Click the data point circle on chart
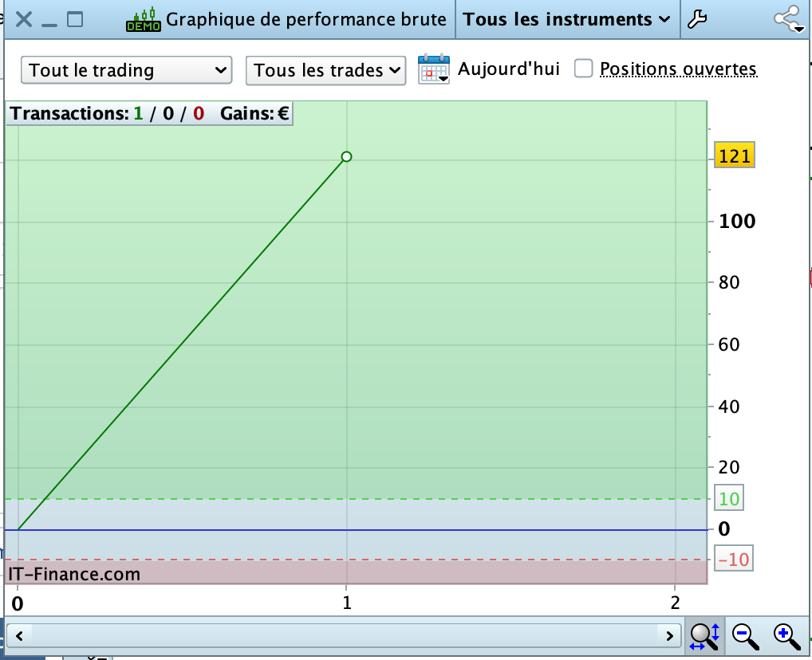 pyautogui.click(x=346, y=156)
